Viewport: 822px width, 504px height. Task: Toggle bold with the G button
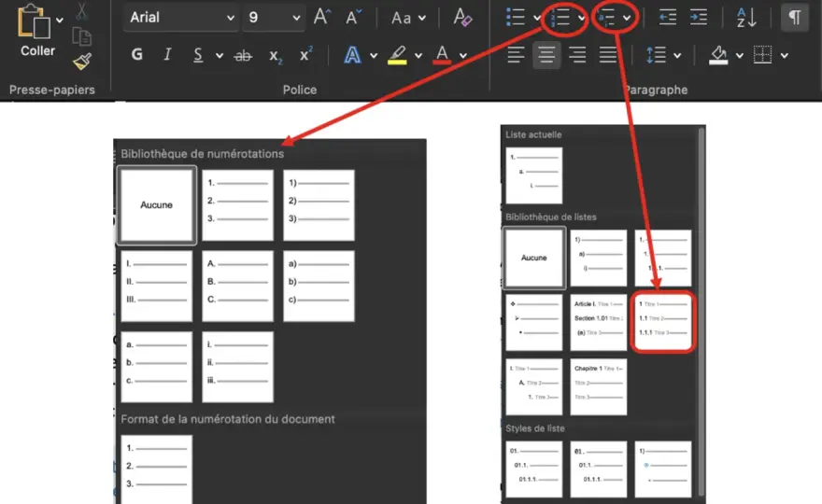[136, 54]
